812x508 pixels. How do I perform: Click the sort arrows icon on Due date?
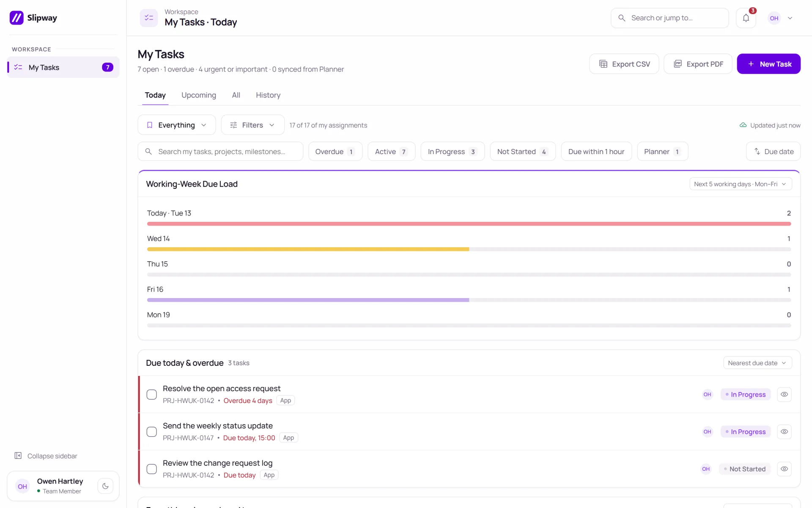click(x=757, y=152)
